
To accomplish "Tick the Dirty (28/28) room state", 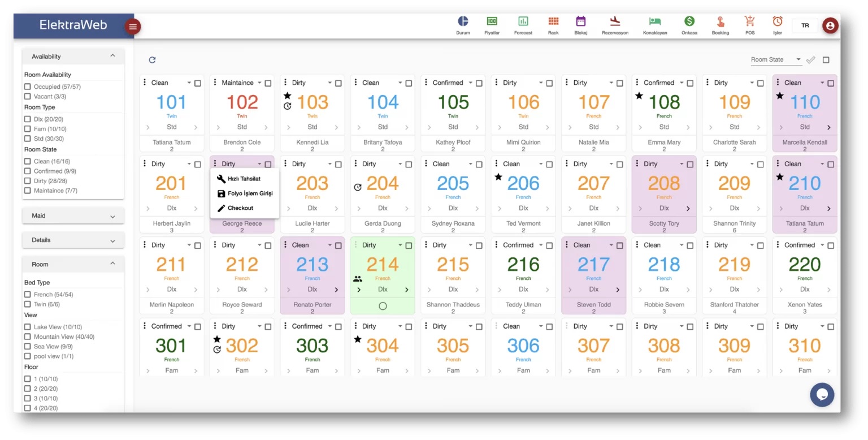I will point(28,181).
